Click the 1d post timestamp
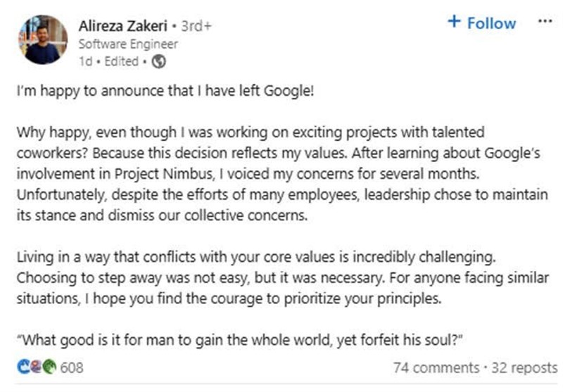563x392 pixels. (x=86, y=62)
